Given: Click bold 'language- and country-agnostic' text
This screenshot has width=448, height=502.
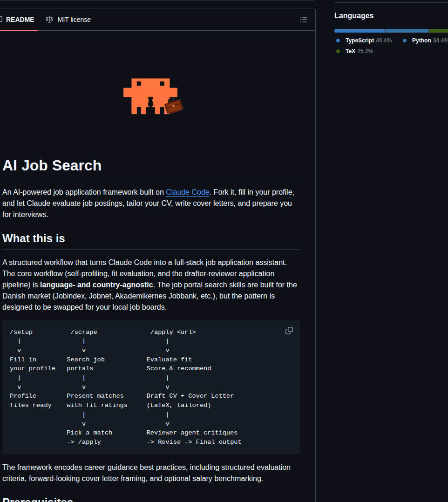Looking at the screenshot, I should pyautogui.click(x=96, y=285).
